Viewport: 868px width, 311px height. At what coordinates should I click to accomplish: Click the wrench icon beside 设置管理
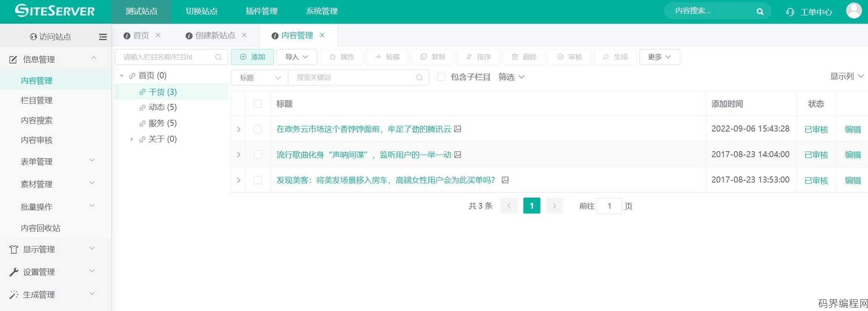pyautogui.click(x=14, y=272)
